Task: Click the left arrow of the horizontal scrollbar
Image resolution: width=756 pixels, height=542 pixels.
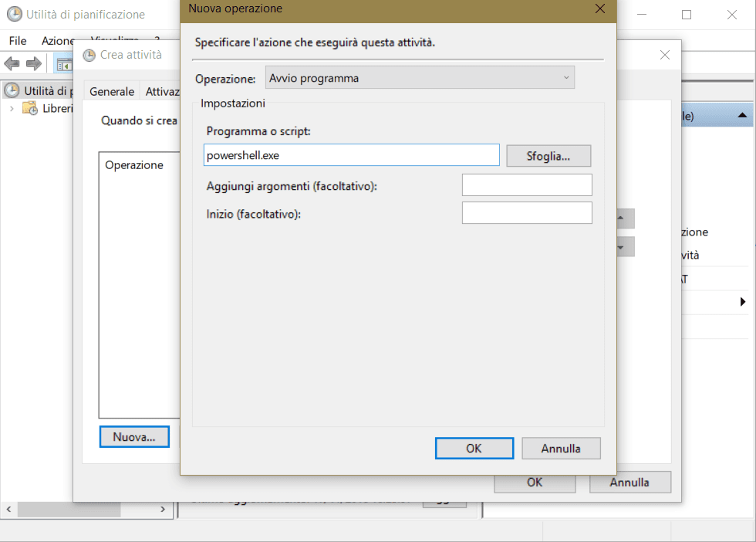Action: tap(8, 510)
